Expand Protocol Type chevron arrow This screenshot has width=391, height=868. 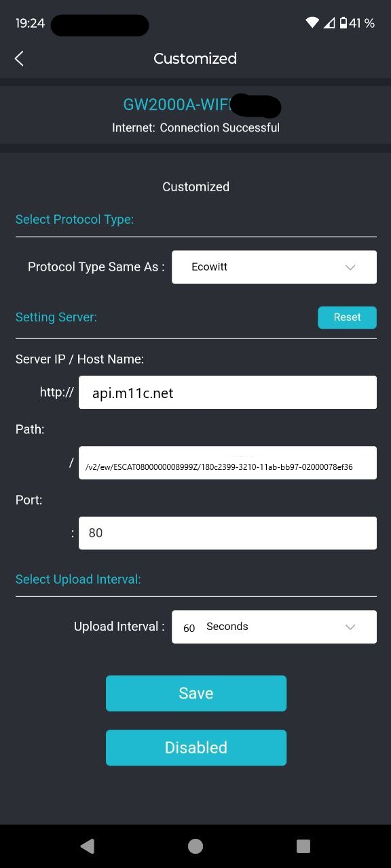click(350, 267)
